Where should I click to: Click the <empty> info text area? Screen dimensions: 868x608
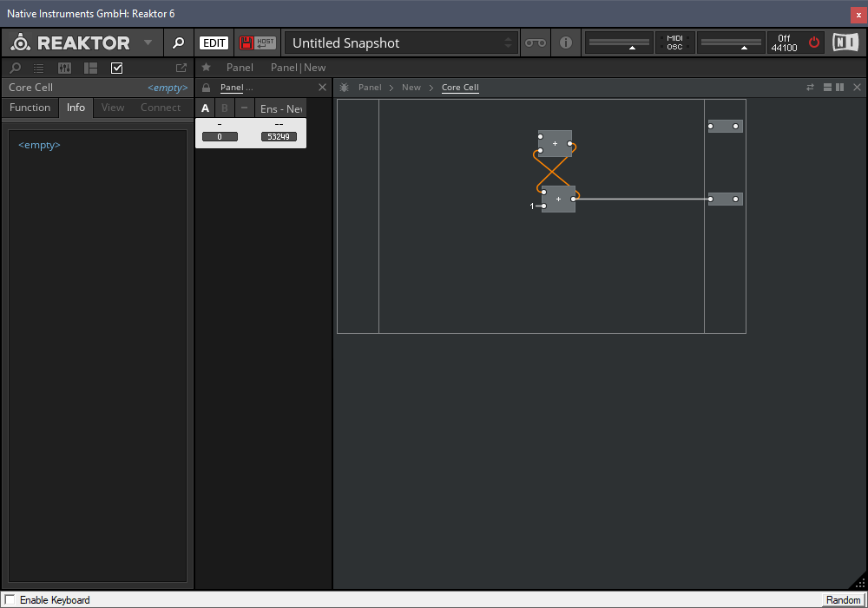coord(97,356)
